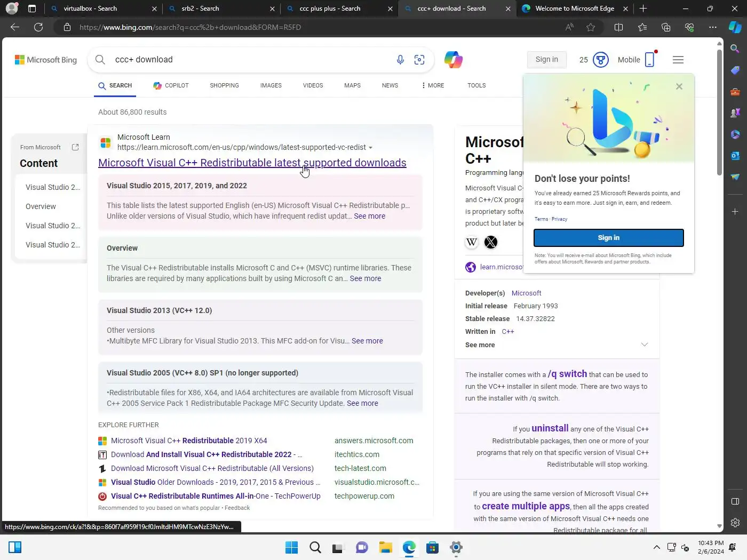747x560 pixels.
Task: Click the browser Back arrow
Action: tap(15, 27)
